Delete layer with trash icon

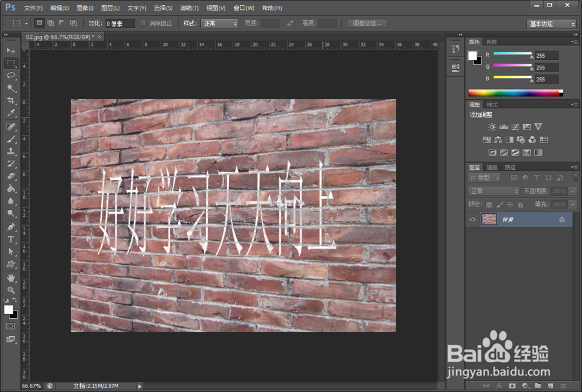pos(563,386)
